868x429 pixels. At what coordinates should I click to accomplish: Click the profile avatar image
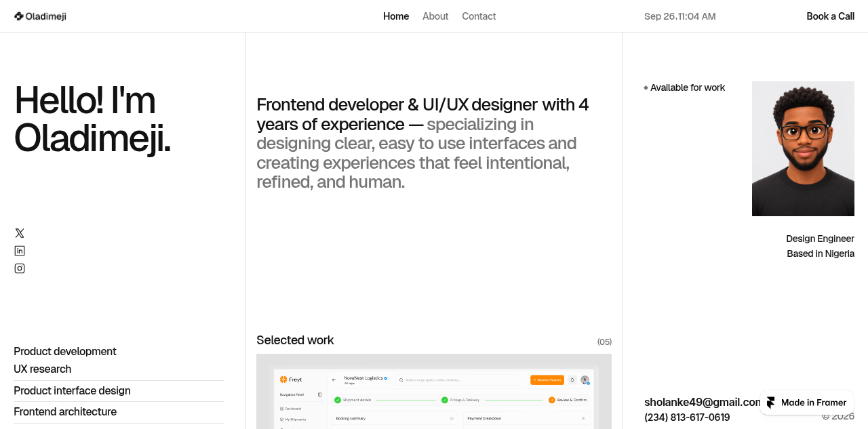(803, 148)
